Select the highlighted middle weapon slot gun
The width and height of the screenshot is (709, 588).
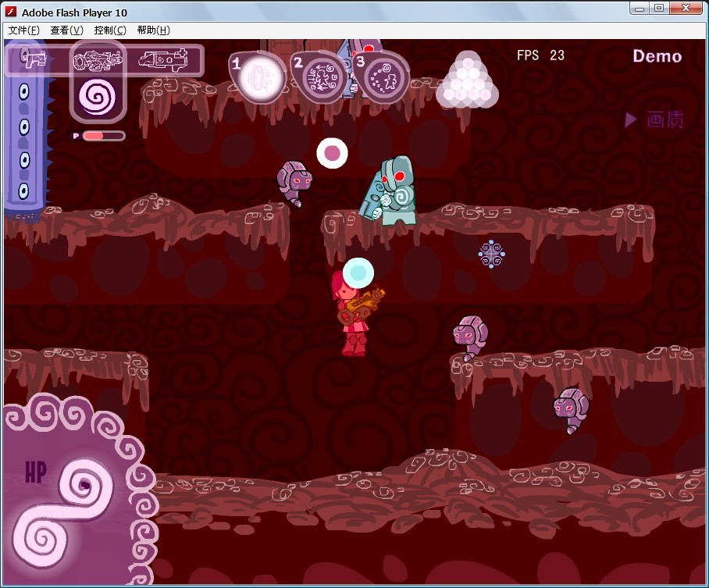(x=98, y=61)
